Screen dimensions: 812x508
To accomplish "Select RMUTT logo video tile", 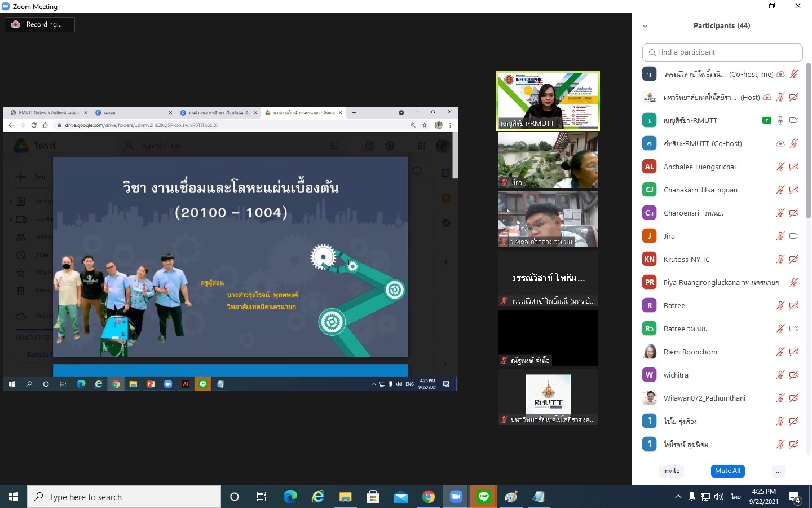I will pos(548,397).
